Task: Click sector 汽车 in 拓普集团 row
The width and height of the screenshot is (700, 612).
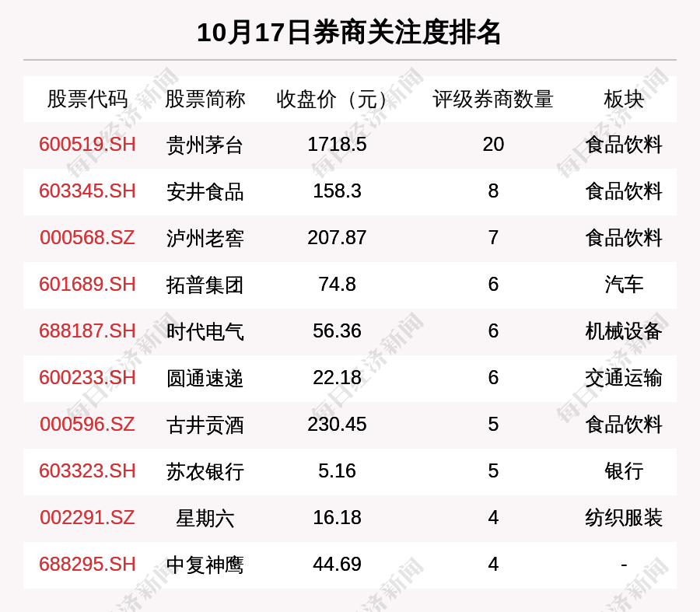Action: pyautogui.click(x=624, y=285)
